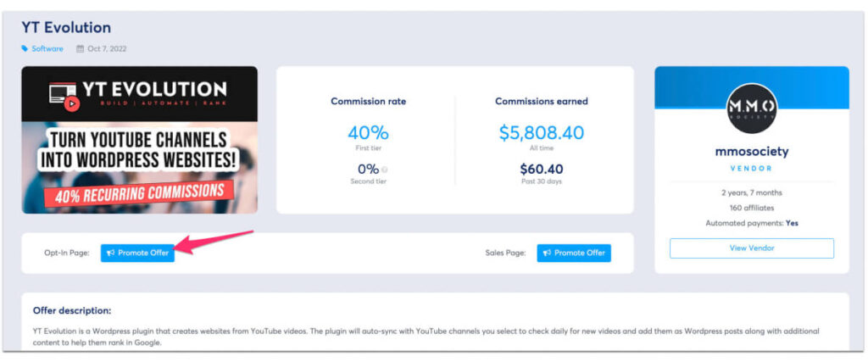Screen dimensions: 868x362
Task: Click the calendar icon next to Oct 7, 2022
Action: pos(81,49)
